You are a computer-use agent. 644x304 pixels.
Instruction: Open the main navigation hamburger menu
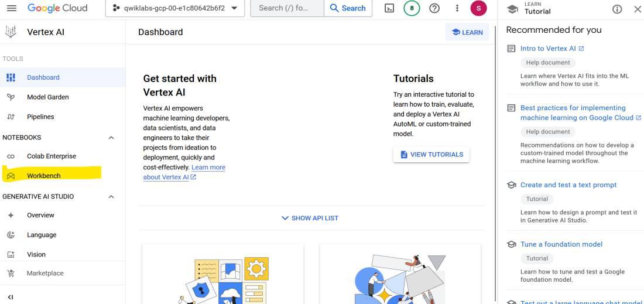coord(12,8)
